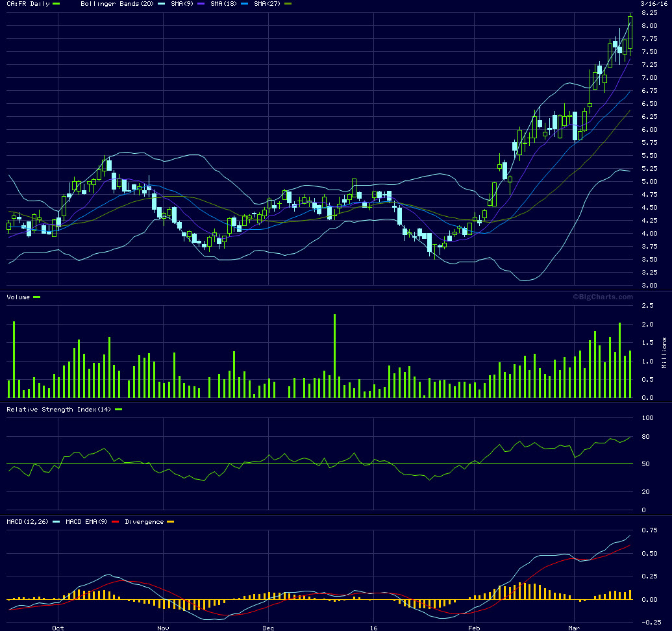Click the Mar label on time axis

pyautogui.click(x=574, y=628)
